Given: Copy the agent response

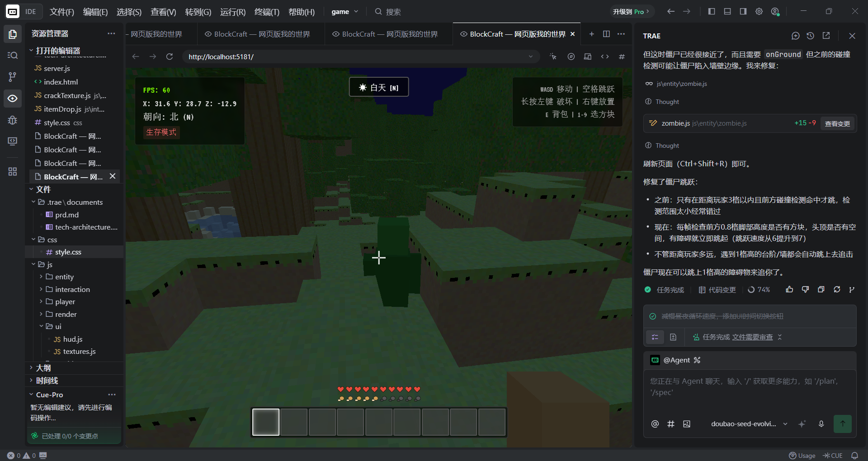Looking at the screenshot, I should click(821, 290).
